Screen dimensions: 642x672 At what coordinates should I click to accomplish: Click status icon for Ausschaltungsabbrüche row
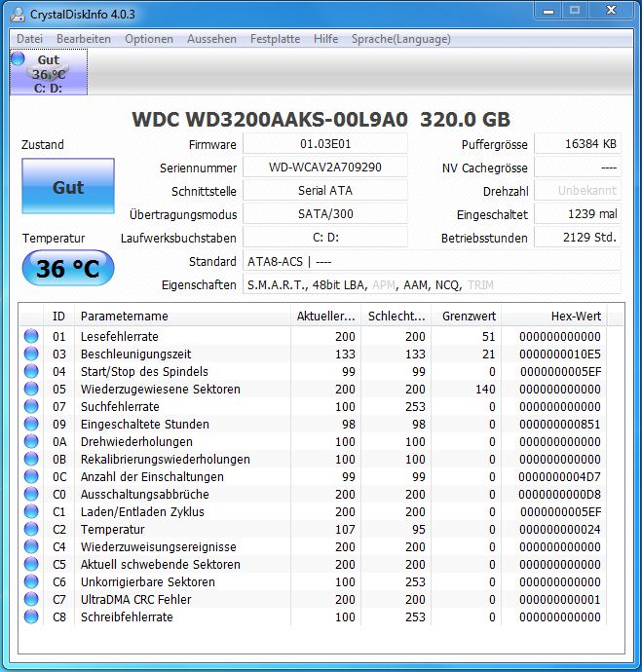click(x=31, y=494)
